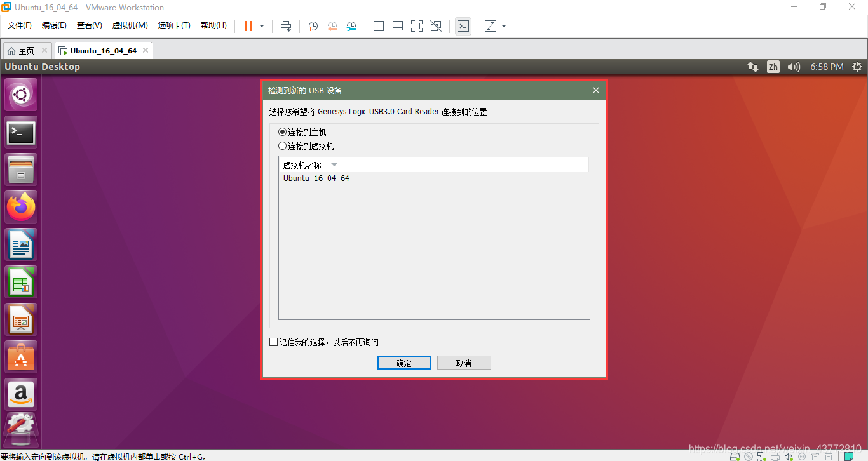Image resolution: width=868 pixels, height=461 pixels.
Task: Open the Ubuntu dash search icon
Action: 22,95
